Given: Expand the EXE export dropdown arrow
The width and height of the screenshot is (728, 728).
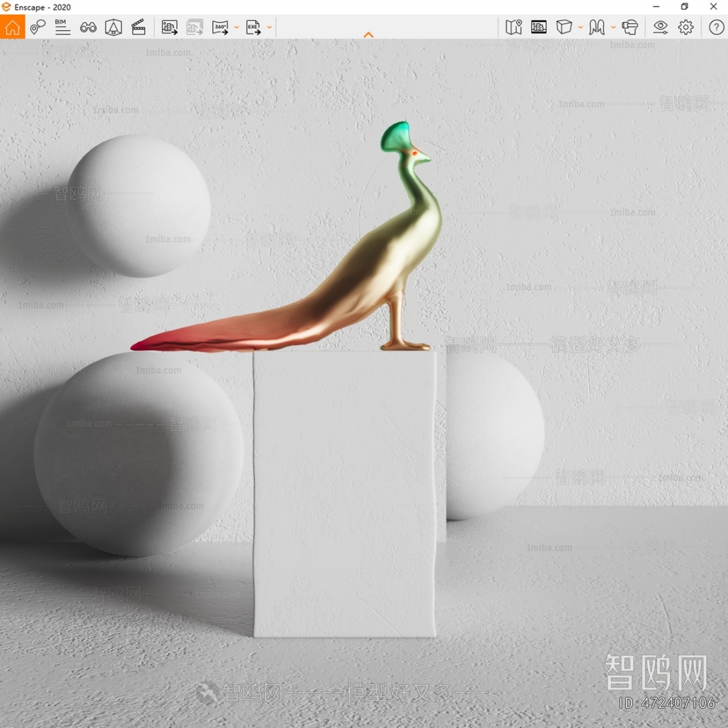Looking at the screenshot, I should coord(269,27).
